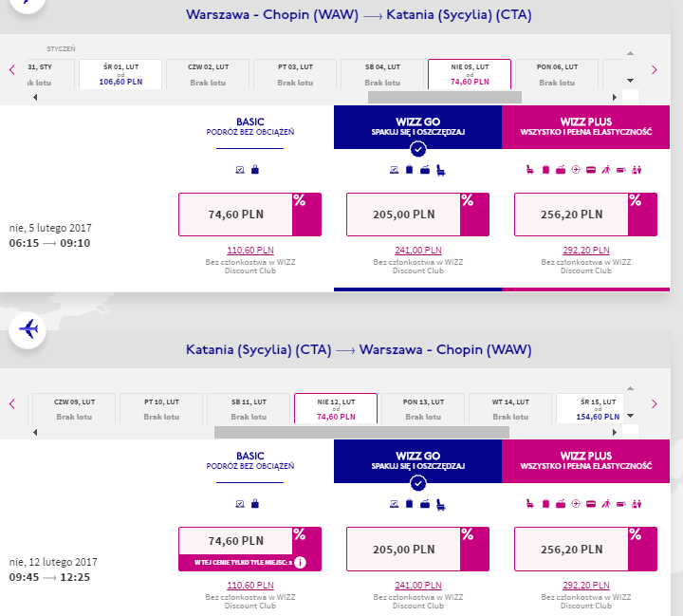Click return non-member price 110,60 PLN

coord(250,585)
